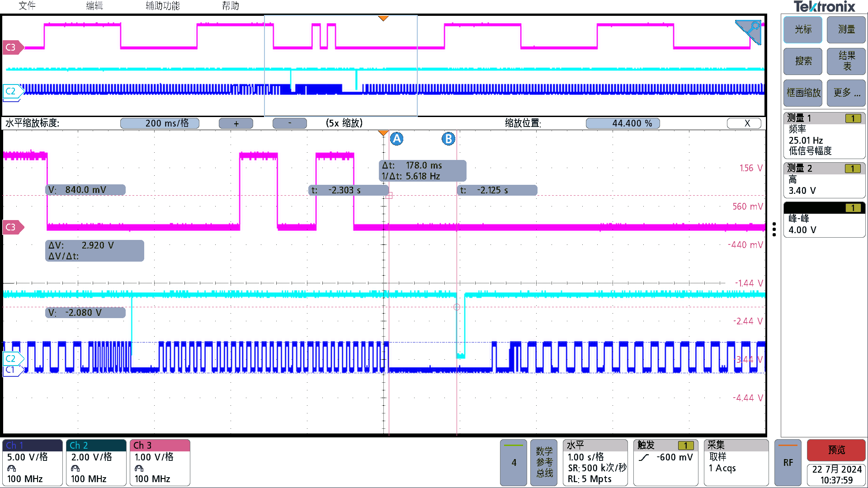Click the t: -2.125 s readout
868x488 pixels.
[x=497, y=190]
